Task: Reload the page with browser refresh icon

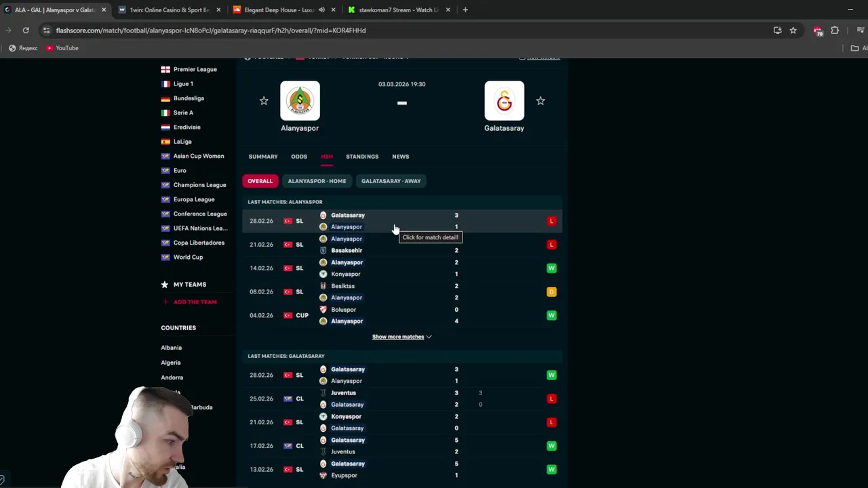Action: 26,30
